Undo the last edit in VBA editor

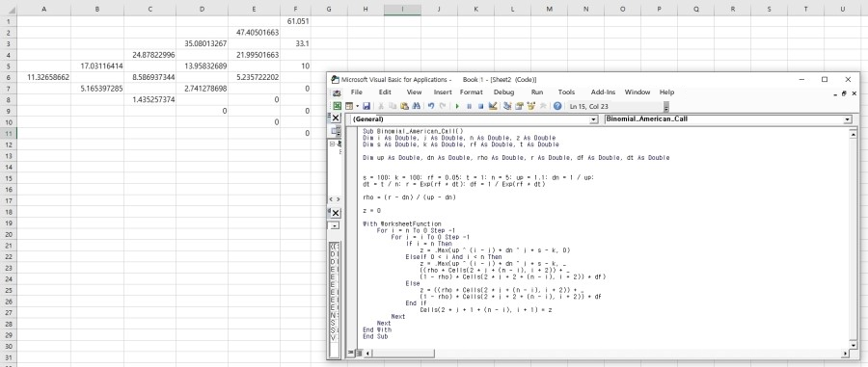431,106
